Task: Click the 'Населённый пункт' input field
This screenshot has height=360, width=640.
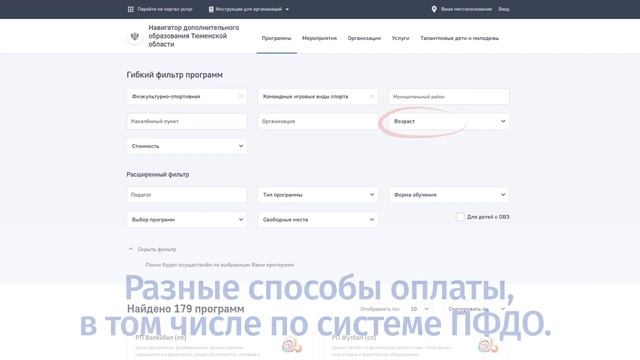Action: pos(187,121)
